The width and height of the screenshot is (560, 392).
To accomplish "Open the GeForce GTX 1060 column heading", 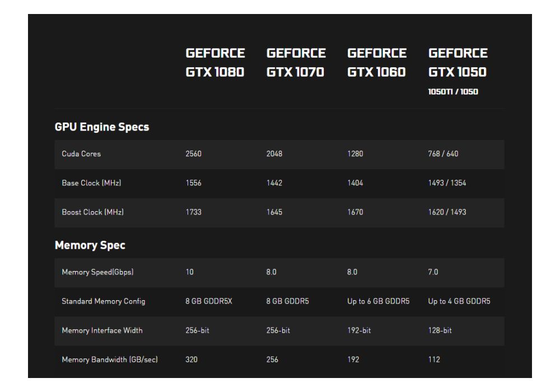I will [x=377, y=63].
